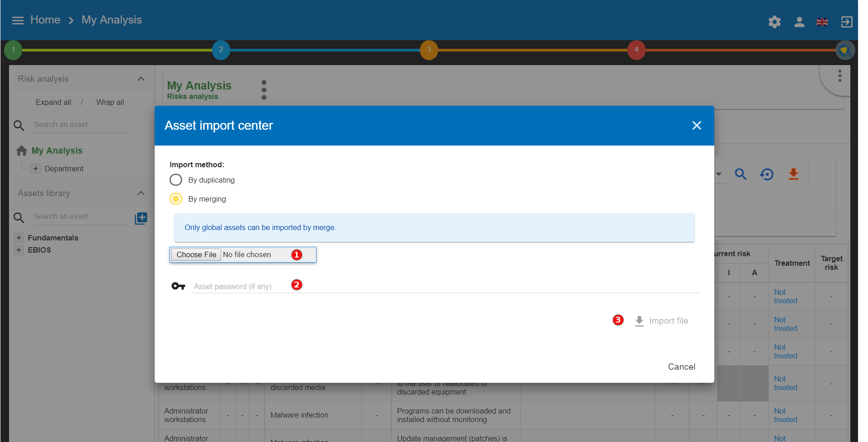Jump to step 3 in progress bar
Image resolution: width=868 pixels, height=442 pixels.
429,50
